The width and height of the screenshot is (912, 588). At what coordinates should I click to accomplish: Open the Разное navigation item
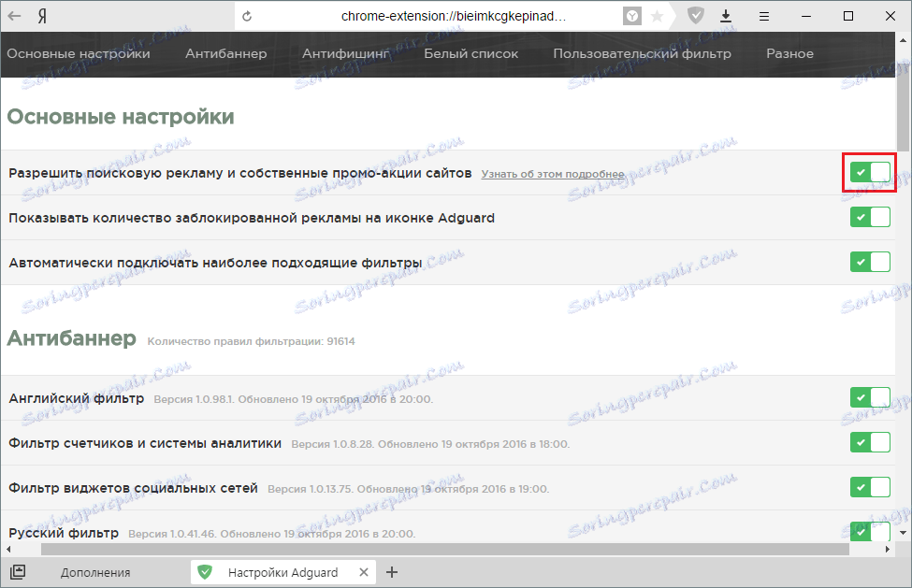[x=789, y=53]
